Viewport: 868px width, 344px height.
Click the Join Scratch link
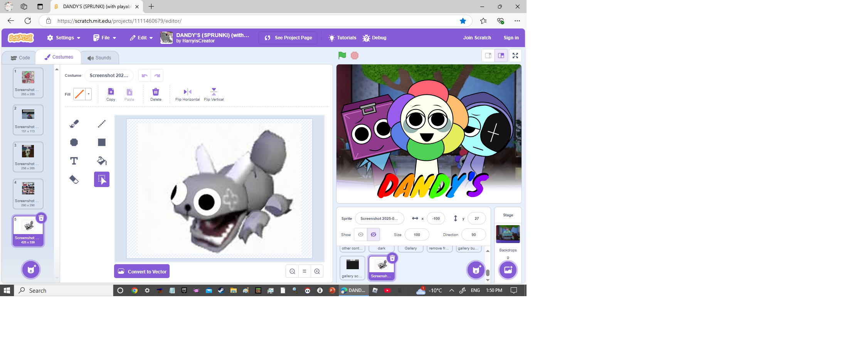tap(477, 38)
